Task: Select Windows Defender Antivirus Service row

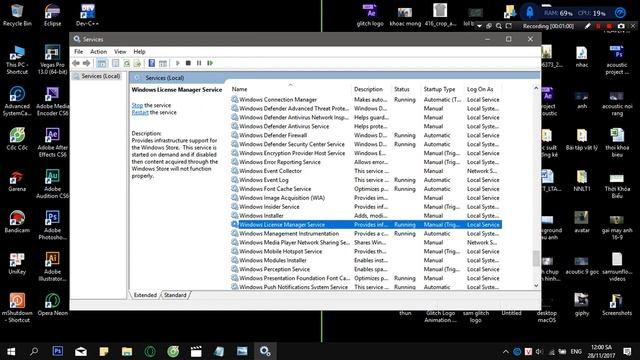Action: (366, 126)
